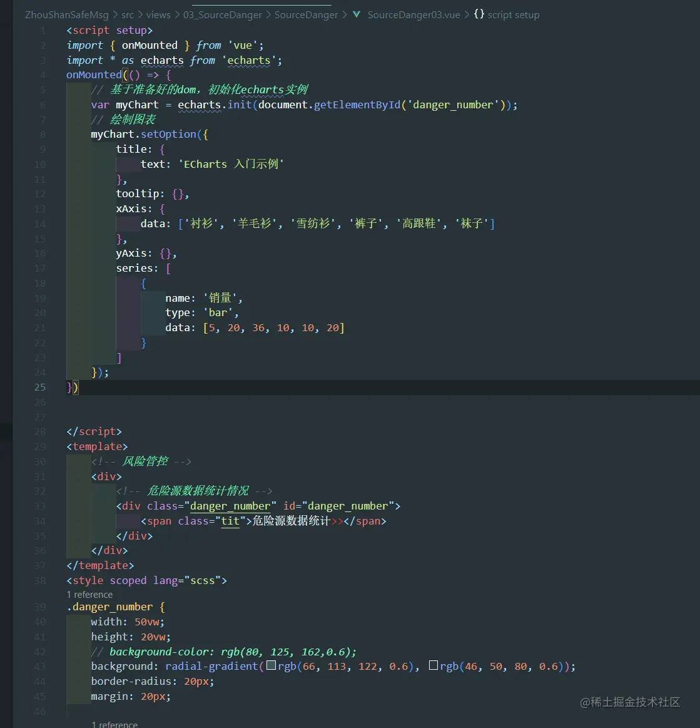The height and width of the screenshot is (728, 700).
Task: Click the 'onMounted' call on line 4
Action: click(94, 74)
